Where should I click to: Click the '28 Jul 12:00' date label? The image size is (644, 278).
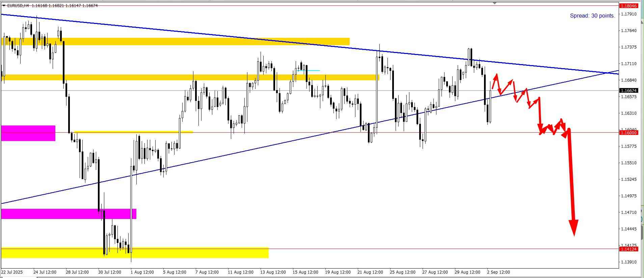tap(77, 272)
